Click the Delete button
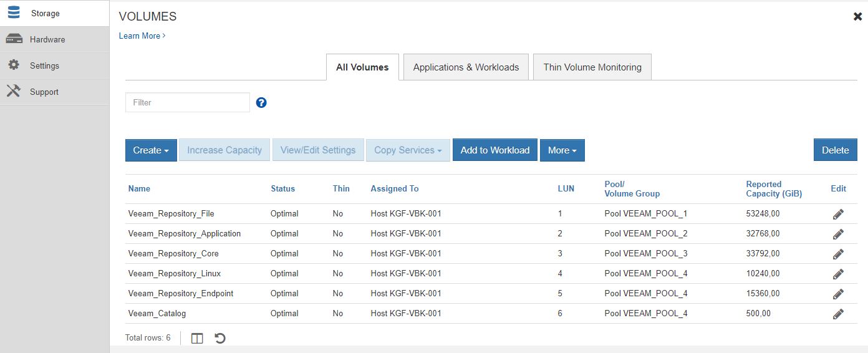The height and width of the screenshot is (353, 868). 835,150
